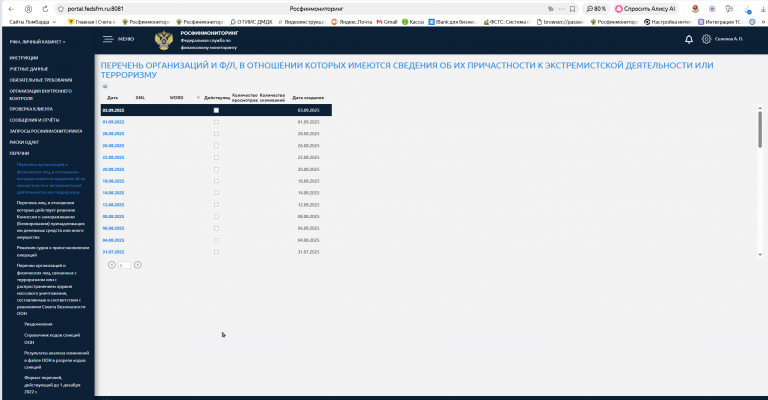
Task: Open СООБЩЕНИЯ И ОТЧЁТЫ sidebar section
Action: [34, 120]
